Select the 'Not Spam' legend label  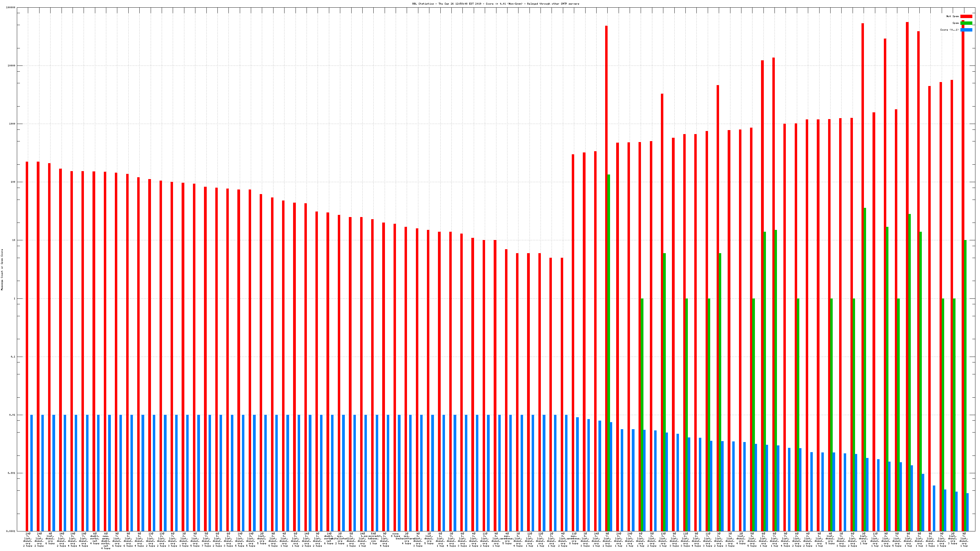(953, 16)
